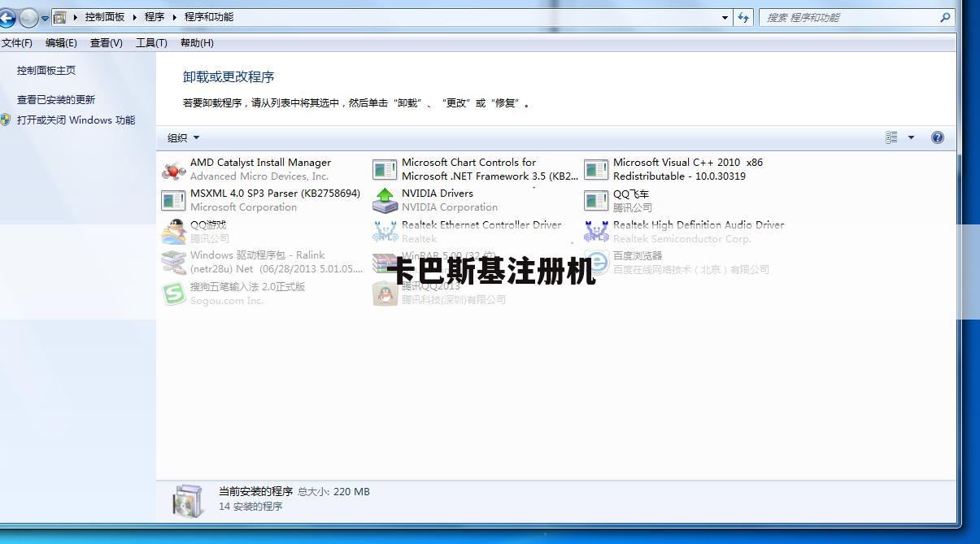Viewport: 980px width, 544px height.
Task: Click the 当前安装的程序 details pane icon
Action: (x=189, y=499)
